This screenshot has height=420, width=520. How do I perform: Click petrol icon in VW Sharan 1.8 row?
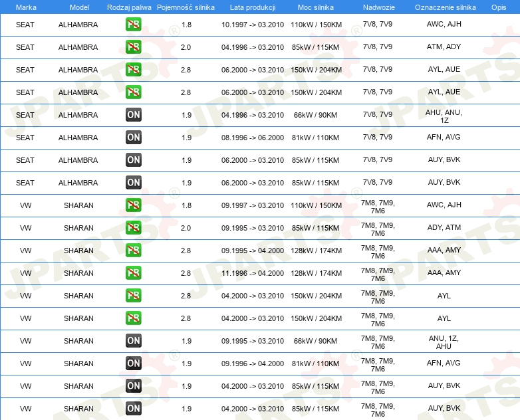click(133, 205)
